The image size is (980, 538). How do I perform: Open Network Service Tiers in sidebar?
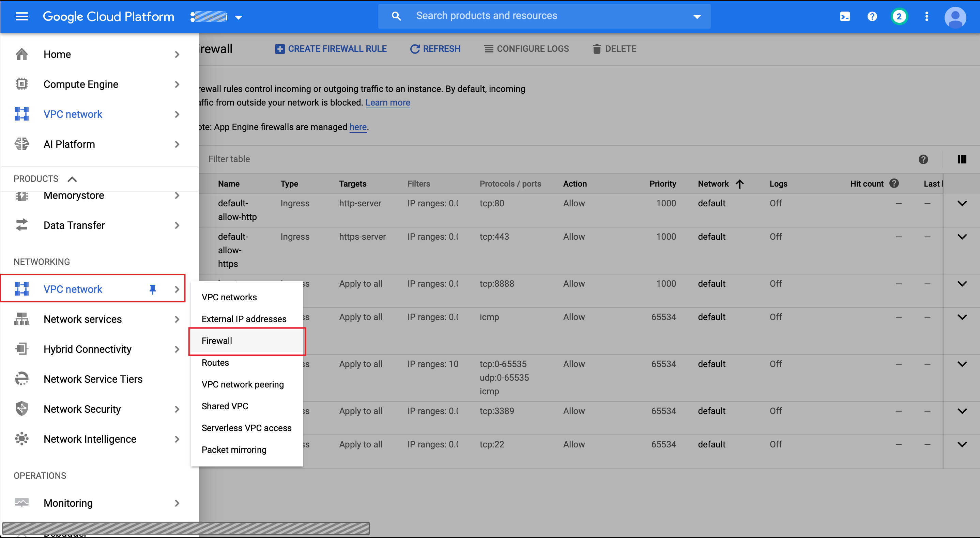click(x=93, y=379)
